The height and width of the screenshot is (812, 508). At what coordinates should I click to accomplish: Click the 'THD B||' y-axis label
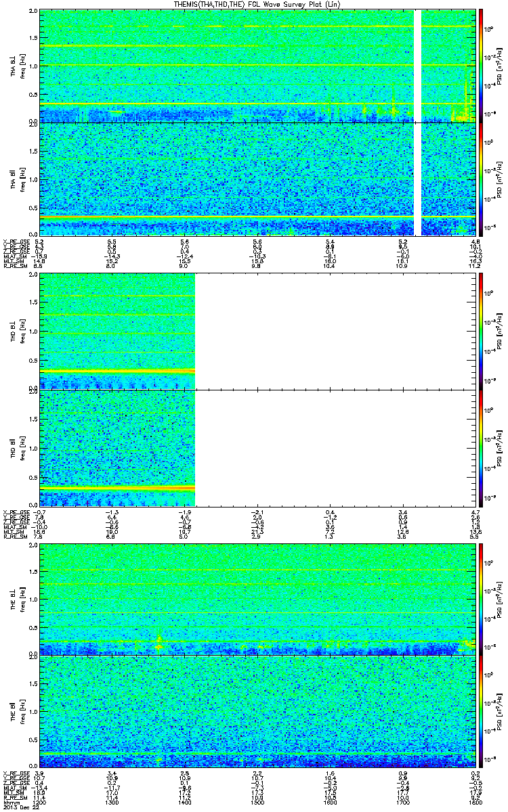14,447
